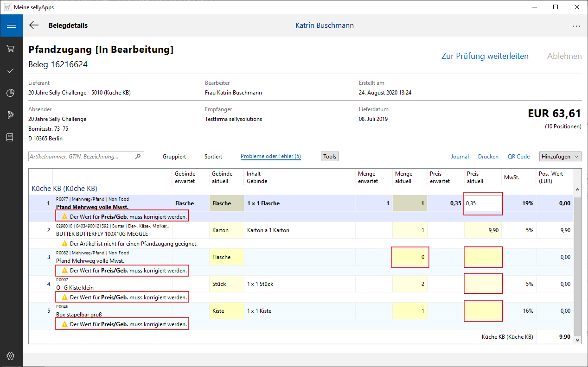This screenshot has width=588, height=367.
Task: Click the Tools button
Action: click(x=330, y=157)
